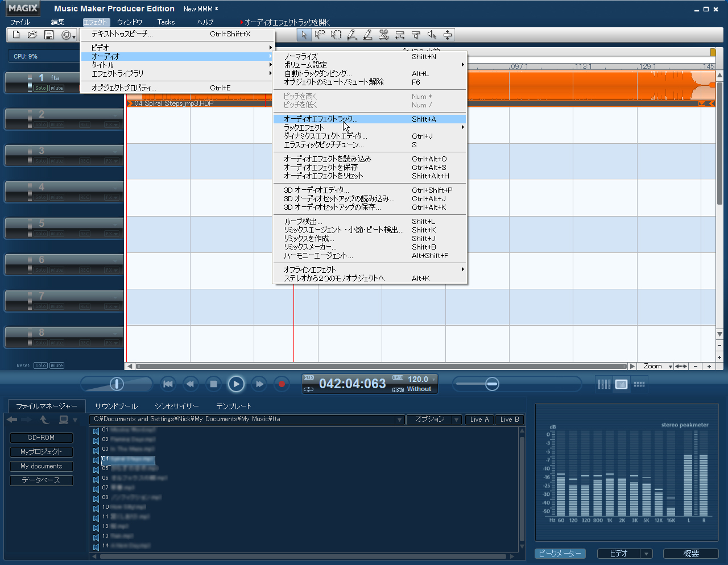This screenshot has height=565, width=728.
Task: Select the scissors cut mouse mode tool
Action: (x=384, y=35)
